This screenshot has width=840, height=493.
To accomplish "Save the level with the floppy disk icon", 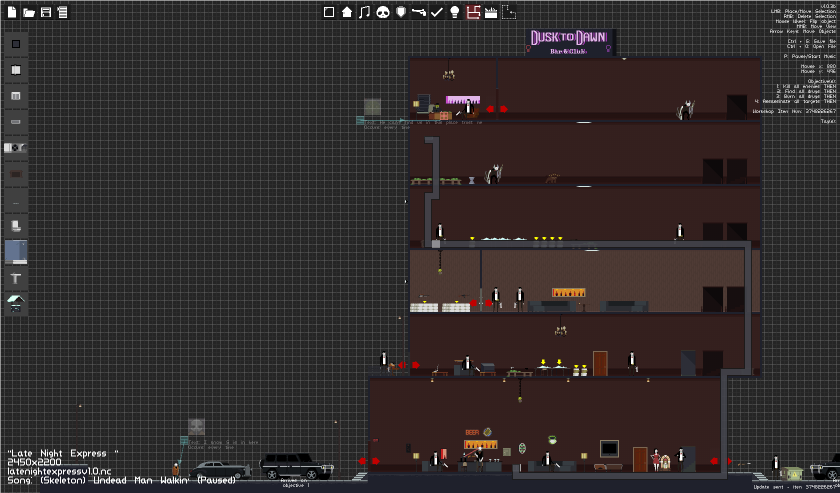I will (46, 12).
